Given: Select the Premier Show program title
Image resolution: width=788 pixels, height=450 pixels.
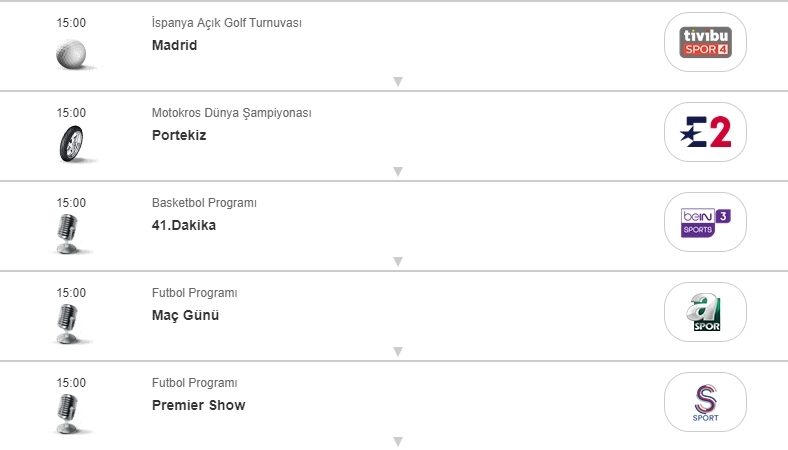Looking at the screenshot, I should point(198,405).
